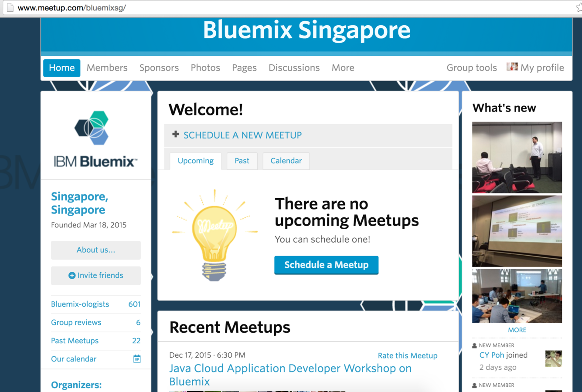Click MORE under What's new photos

[517, 330]
